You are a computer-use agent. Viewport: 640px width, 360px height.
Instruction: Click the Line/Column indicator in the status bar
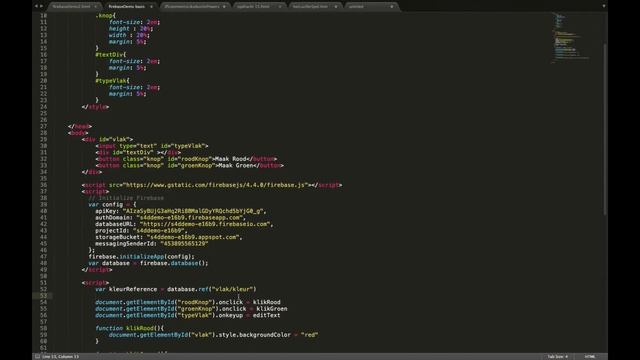(60, 357)
